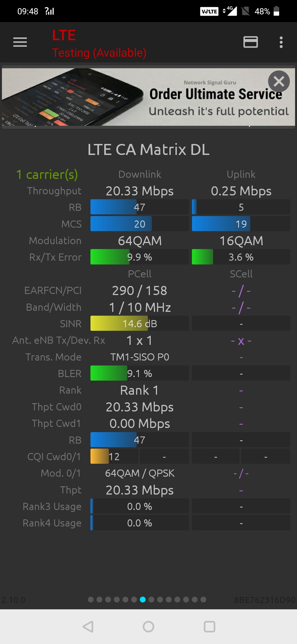
Task: Tap the battery icon in status bar
Action: 276,11
